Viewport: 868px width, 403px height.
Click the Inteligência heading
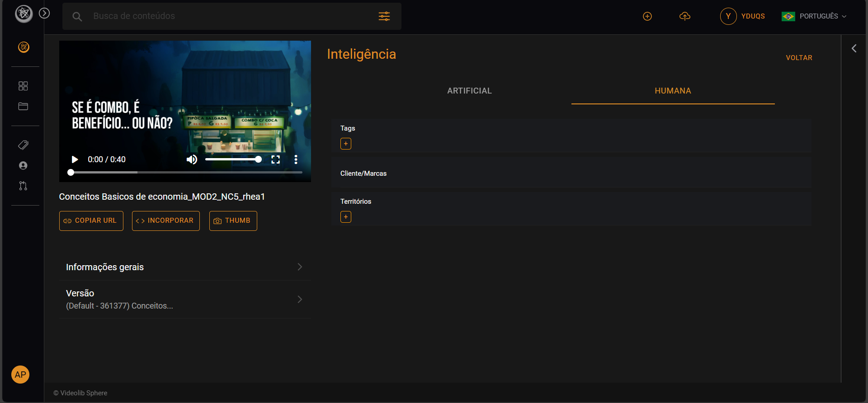click(361, 54)
